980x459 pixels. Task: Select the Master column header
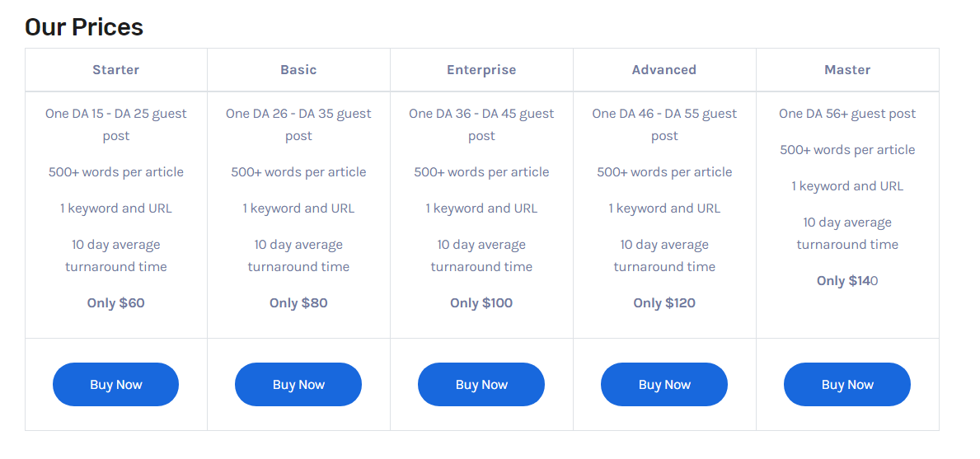847,70
